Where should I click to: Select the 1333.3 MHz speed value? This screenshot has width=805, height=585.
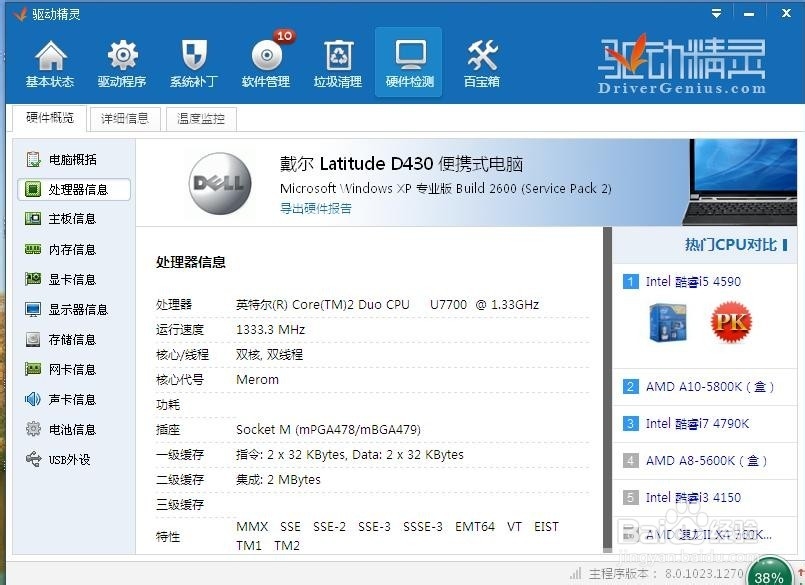271,330
